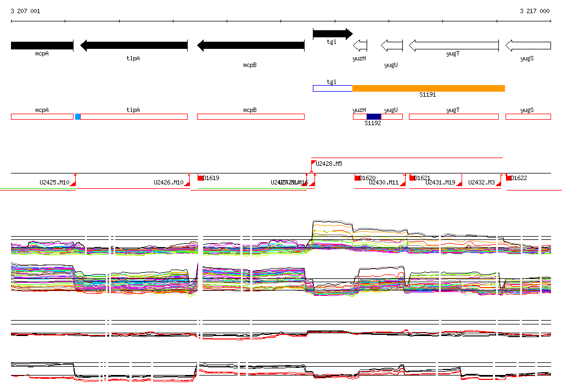Select the blue-outlined tgl box

(333, 88)
